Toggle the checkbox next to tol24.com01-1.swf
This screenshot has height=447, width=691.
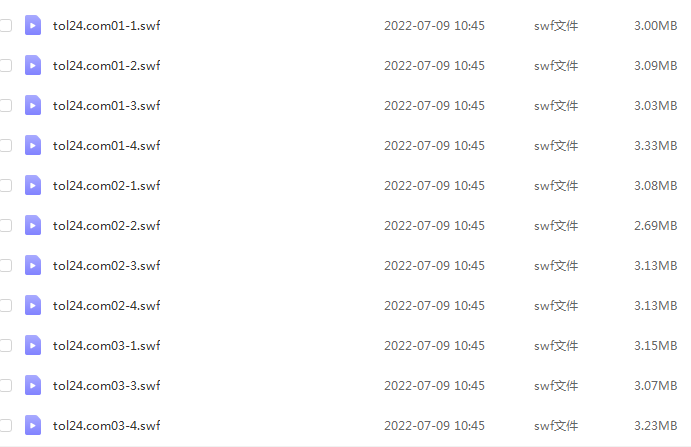tap(5, 26)
